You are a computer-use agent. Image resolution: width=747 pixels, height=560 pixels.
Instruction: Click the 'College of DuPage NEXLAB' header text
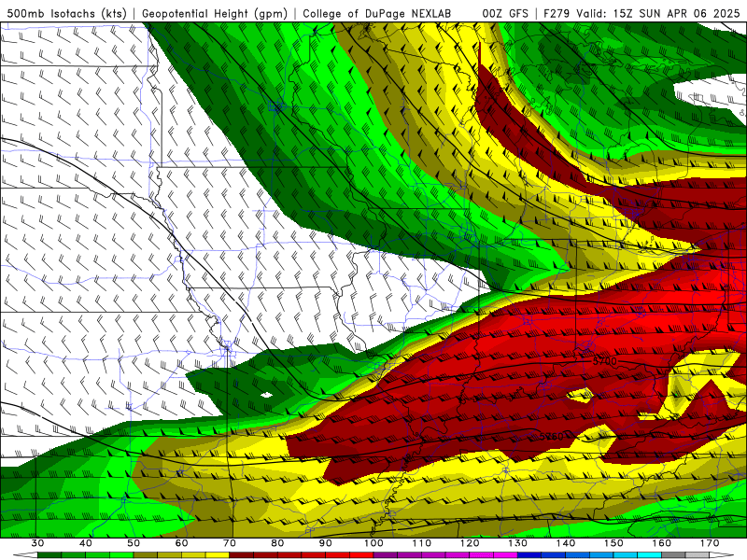(377, 14)
